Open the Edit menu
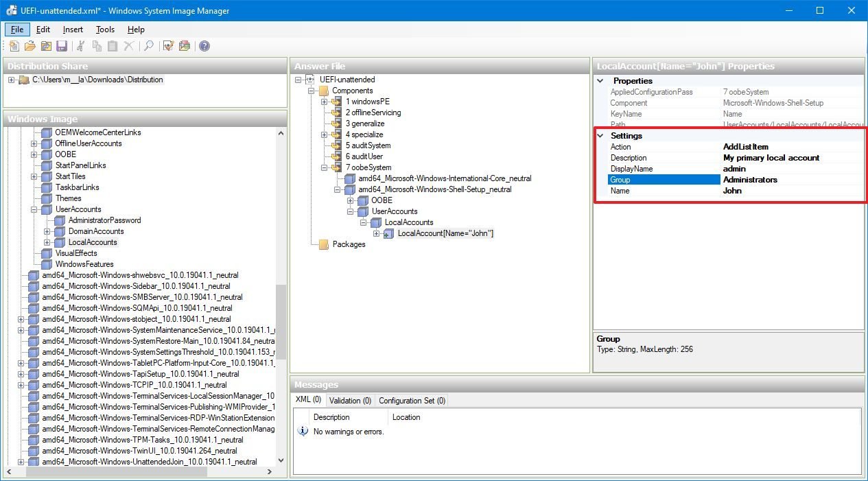868x481 pixels. (x=43, y=30)
